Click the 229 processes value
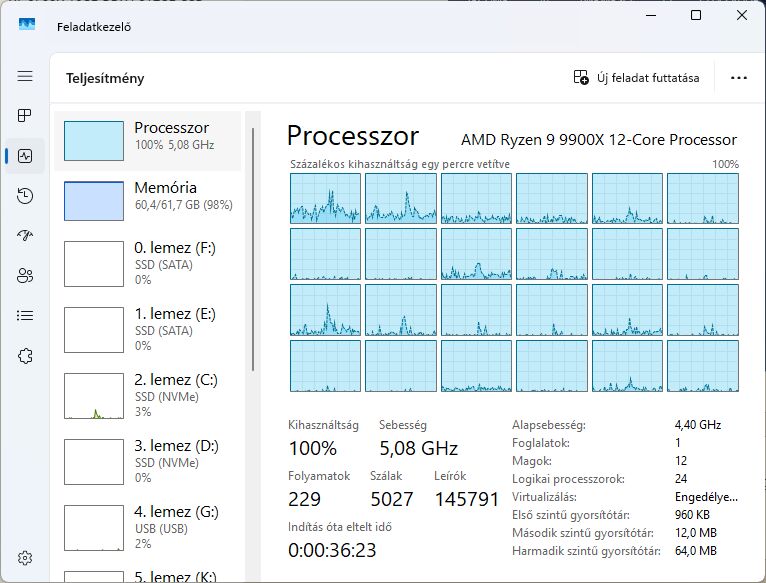This screenshot has height=583, width=766. coord(304,499)
